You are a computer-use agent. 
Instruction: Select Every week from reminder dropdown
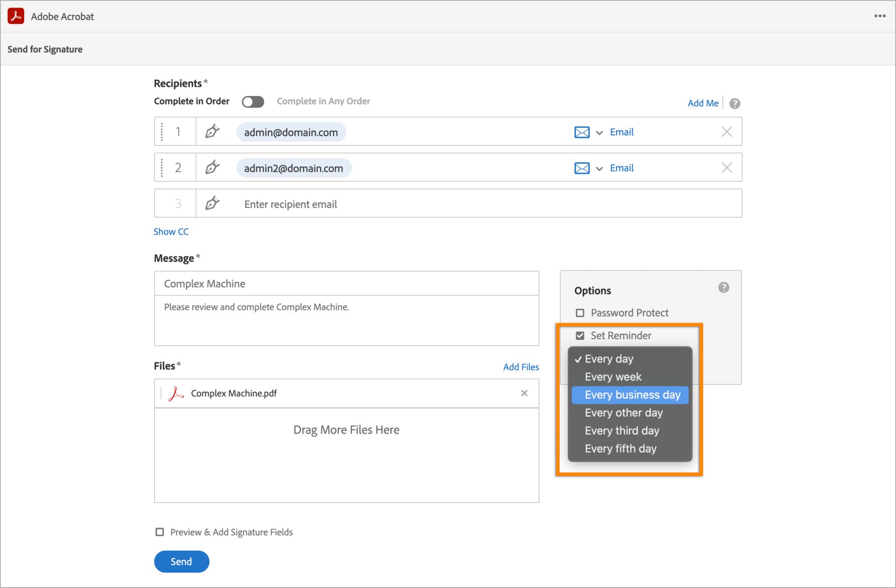(614, 377)
